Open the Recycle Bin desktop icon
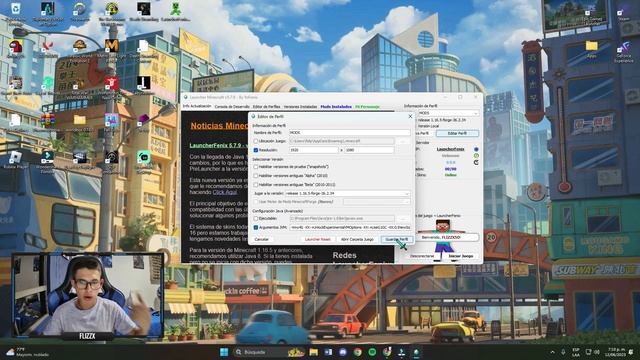Viewport: 640px width, 360px height. (16, 9)
